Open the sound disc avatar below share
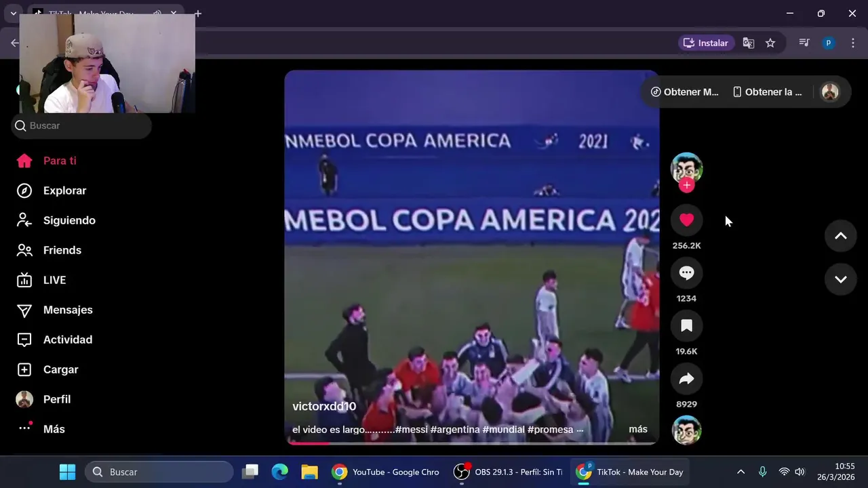The height and width of the screenshot is (488, 868). pos(686,430)
